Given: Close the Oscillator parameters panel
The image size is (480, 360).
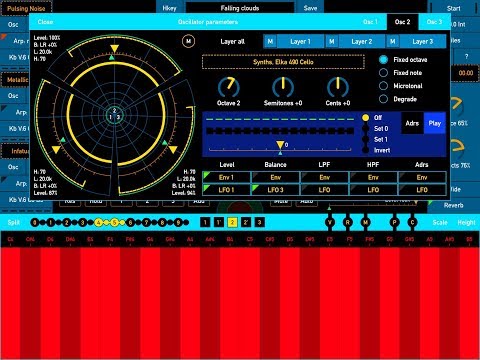Looking at the screenshot, I should click(x=45, y=22).
